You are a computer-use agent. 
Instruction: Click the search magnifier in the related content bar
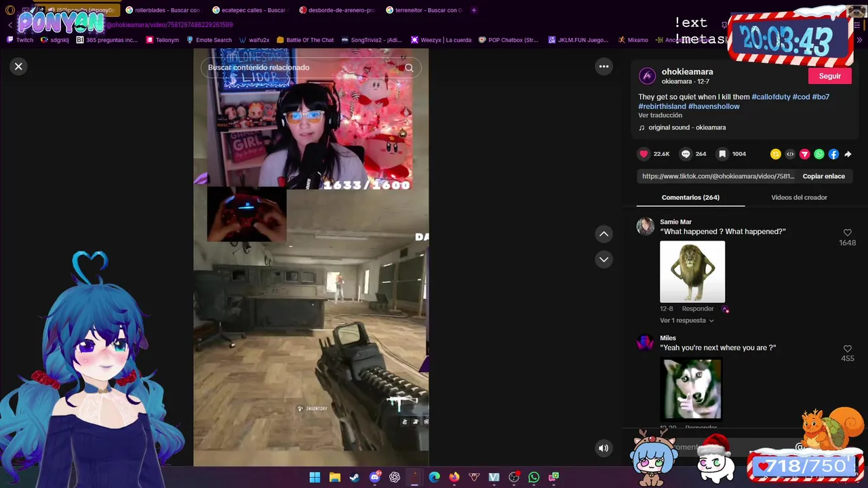coord(409,68)
